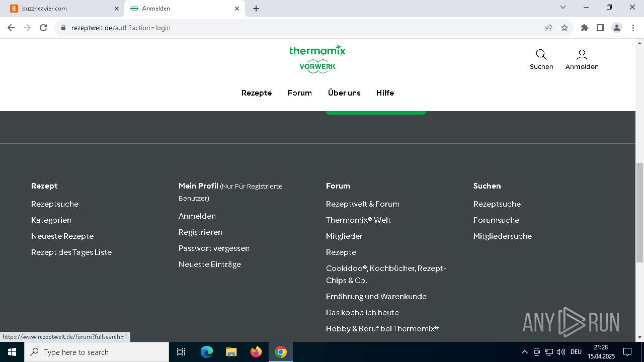Open the Rezepte menu

257,93
